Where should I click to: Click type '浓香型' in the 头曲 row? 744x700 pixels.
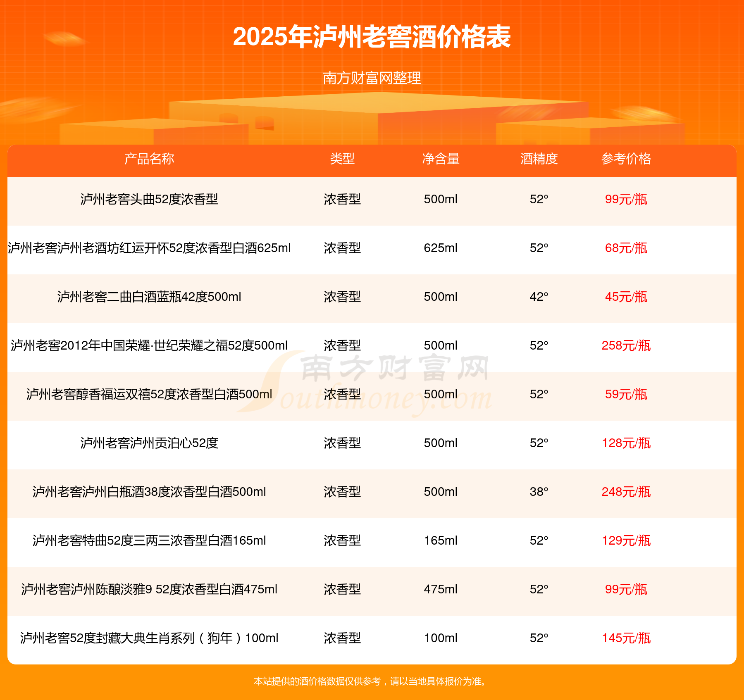(342, 199)
